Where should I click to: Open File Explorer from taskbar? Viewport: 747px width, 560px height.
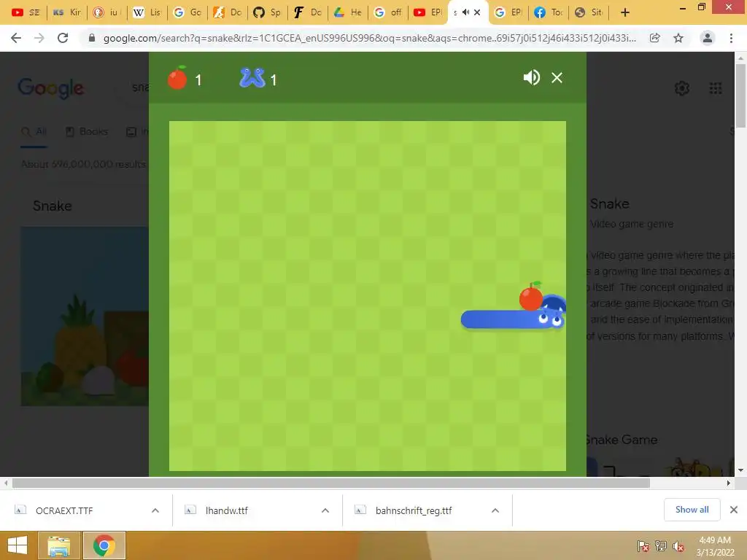(59, 545)
